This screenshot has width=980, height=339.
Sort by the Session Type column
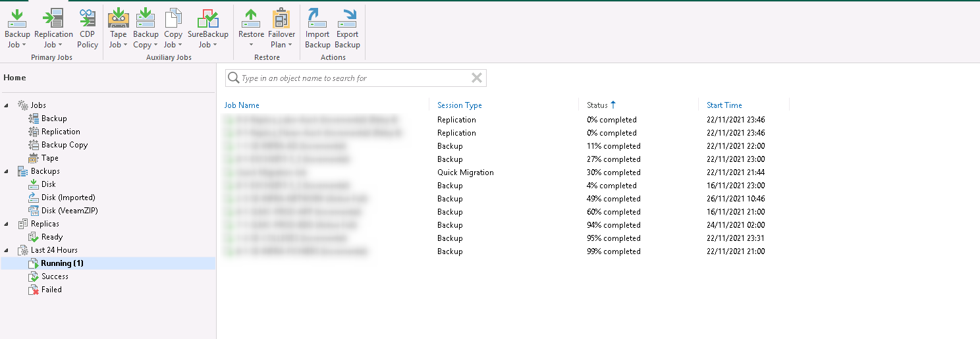coord(460,105)
